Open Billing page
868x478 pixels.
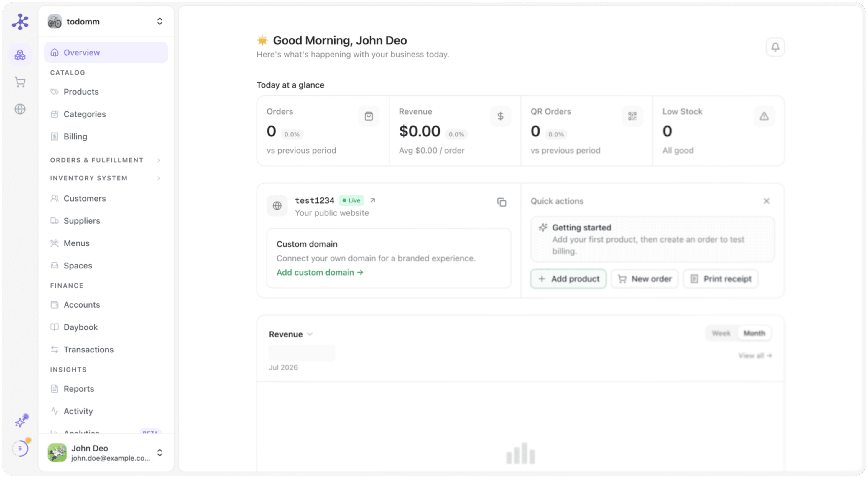pos(106,136)
